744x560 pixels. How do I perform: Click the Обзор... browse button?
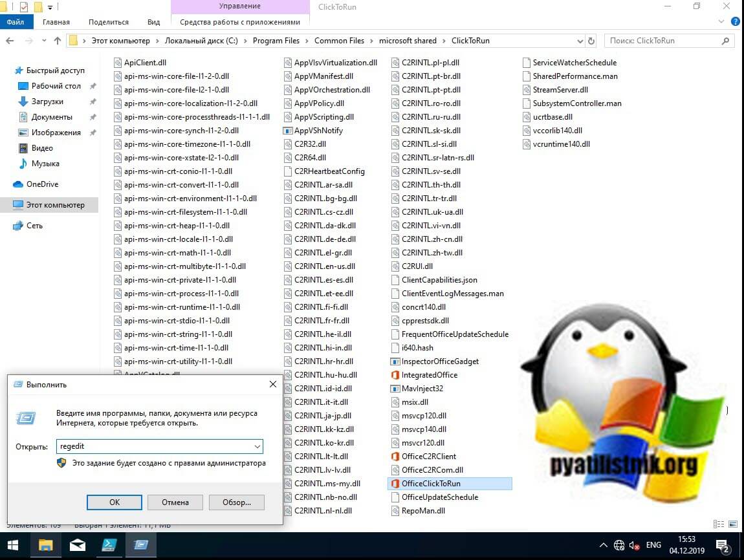(237, 502)
